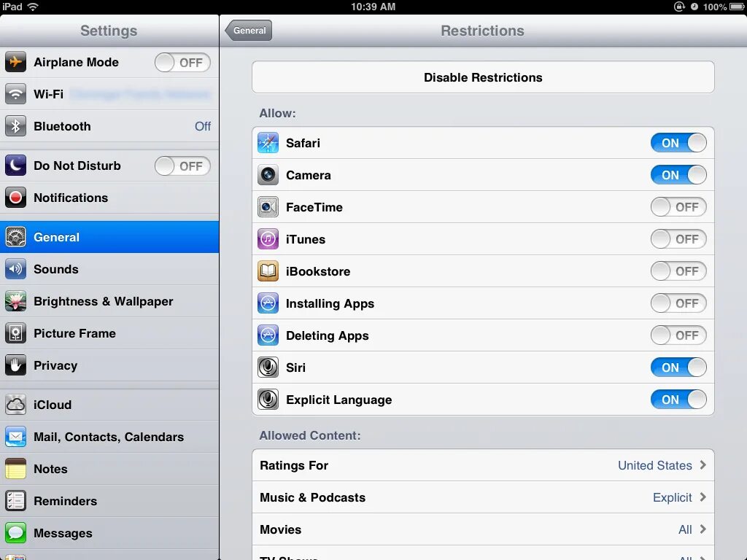Tap the "Explicit" Music & Podcasts value
747x560 pixels.
coord(672,497)
